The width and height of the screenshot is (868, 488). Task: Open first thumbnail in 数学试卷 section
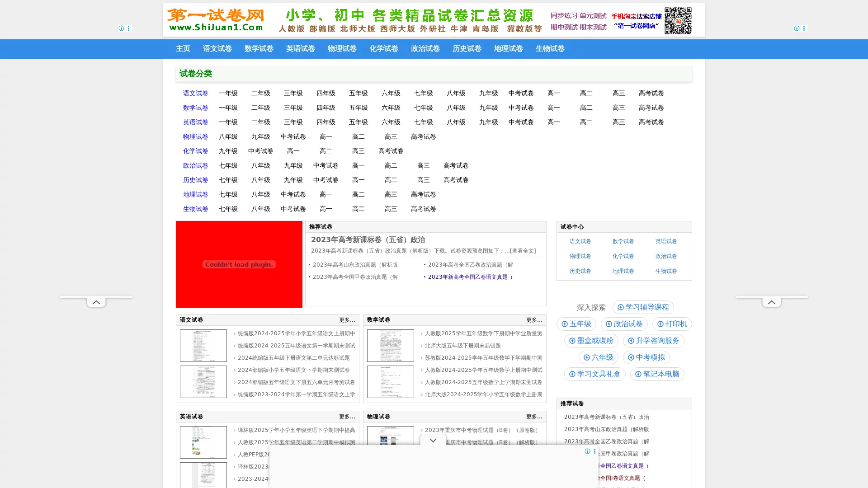pyautogui.click(x=390, y=346)
